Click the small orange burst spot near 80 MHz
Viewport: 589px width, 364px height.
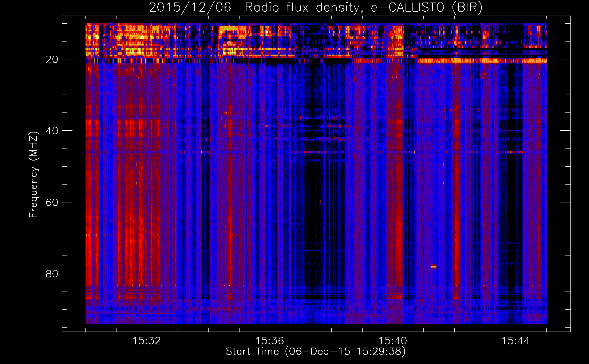point(434,266)
